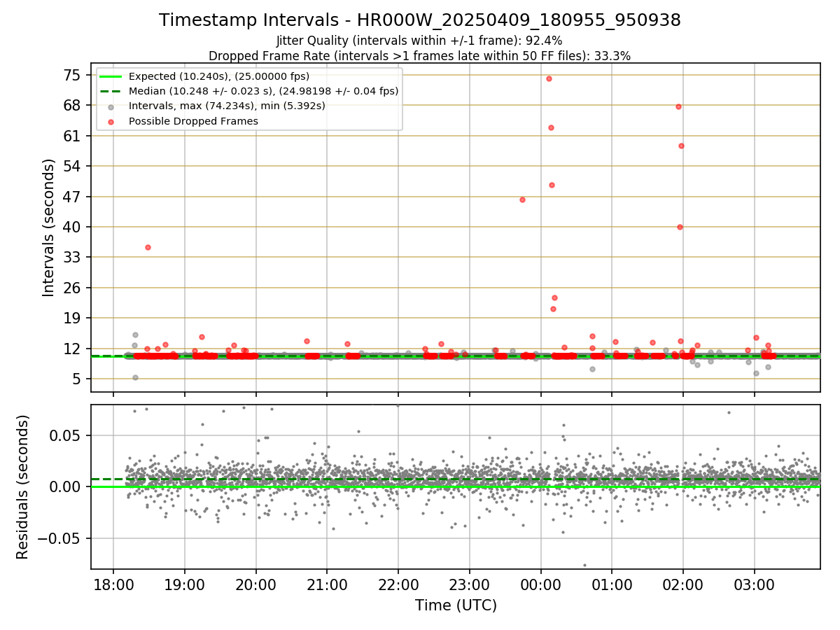Click the 'Dropped Frame Rate' 33.3% subtitle line
The image size is (840, 630).
click(x=419, y=56)
